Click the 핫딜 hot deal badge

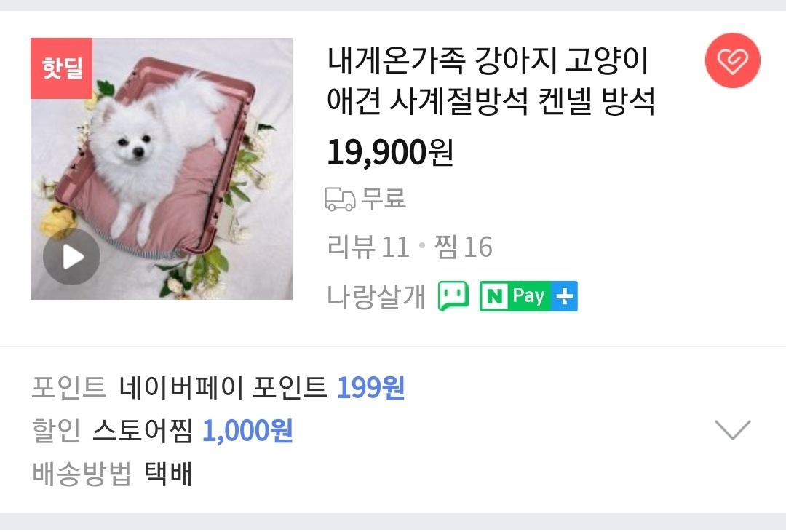click(62, 68)
